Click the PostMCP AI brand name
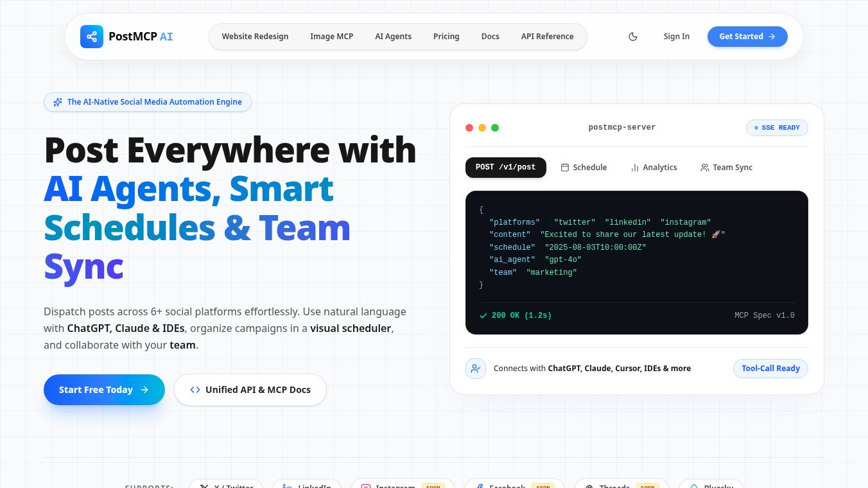868x488 pixels. 141,37
